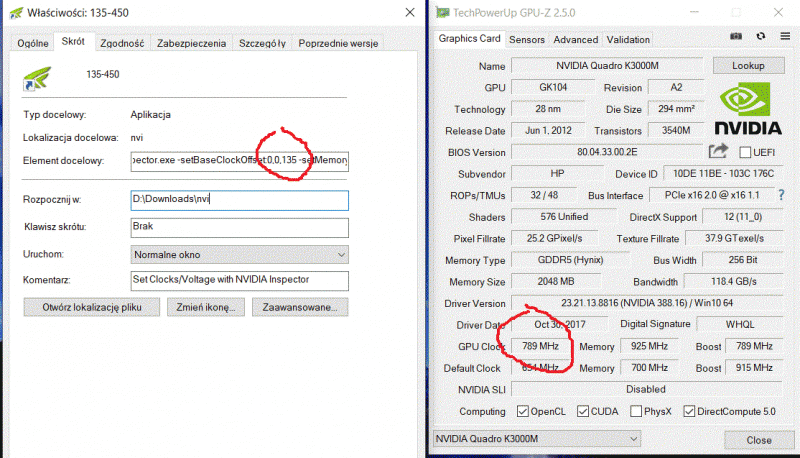The width and height of the screenshot is (800, 458).
Task: Click the Die Size value '294 mm²'
Action: 676,109
